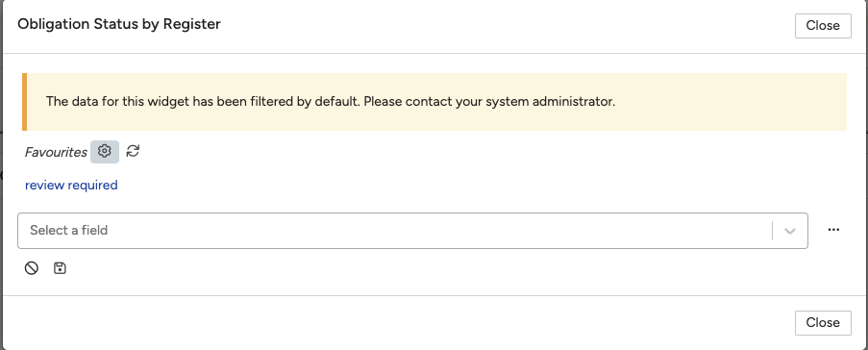Open the three-dots more options menu
Screen dimensions: 868x350
(x=833, y=230)
